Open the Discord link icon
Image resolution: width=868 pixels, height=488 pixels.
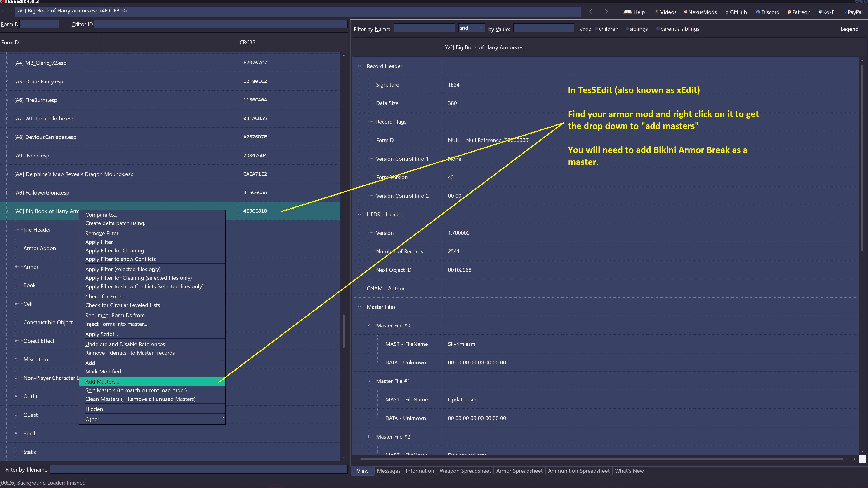[x=758, y=12]
